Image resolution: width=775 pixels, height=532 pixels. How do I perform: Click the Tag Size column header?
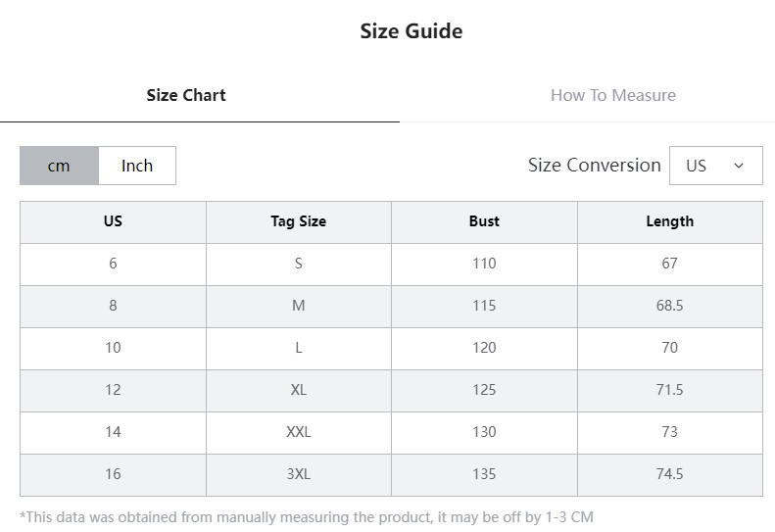(x=298, y=221)
